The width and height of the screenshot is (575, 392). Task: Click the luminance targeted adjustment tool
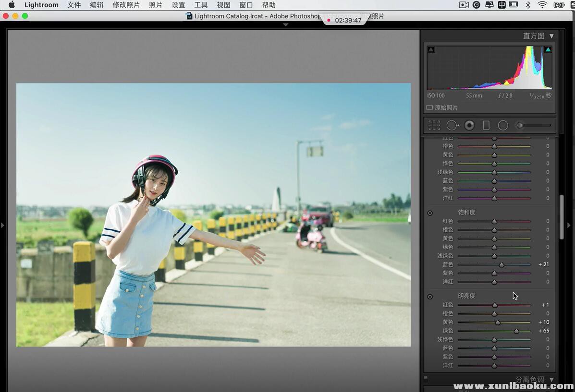pyautogui.click(x=430, y=297)
